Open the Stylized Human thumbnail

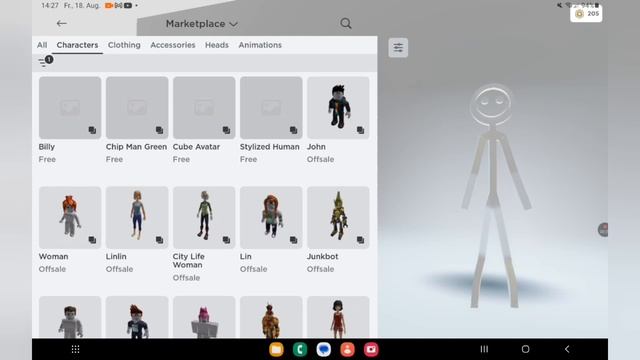coord(271,108)
